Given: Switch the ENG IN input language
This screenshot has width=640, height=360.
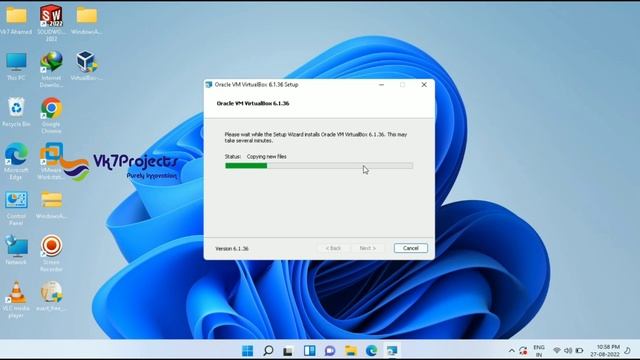Looking at the screenshot, I should point(539,351).
